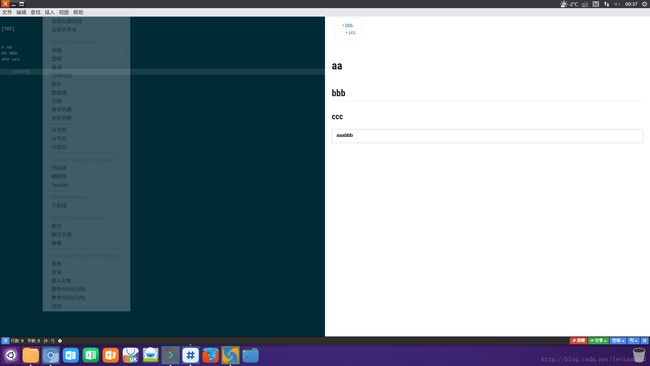Click the 字数 counter in the status bar
Screen dimensions: 650x366
(34, 341)
